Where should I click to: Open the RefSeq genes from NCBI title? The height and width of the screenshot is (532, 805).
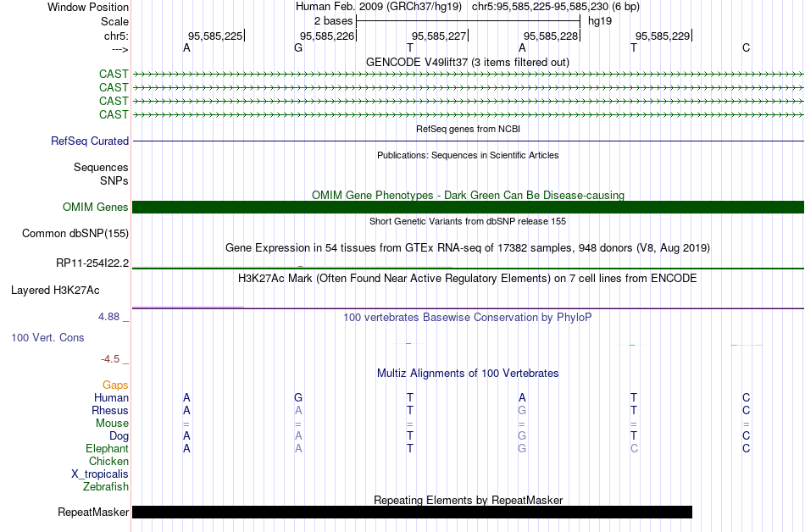pos(468,129)
